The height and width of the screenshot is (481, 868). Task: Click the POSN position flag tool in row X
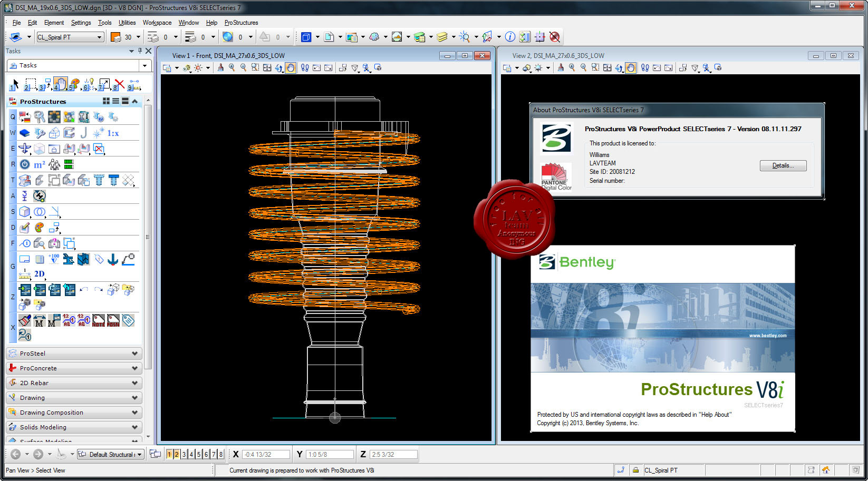(x=113, y=320)
